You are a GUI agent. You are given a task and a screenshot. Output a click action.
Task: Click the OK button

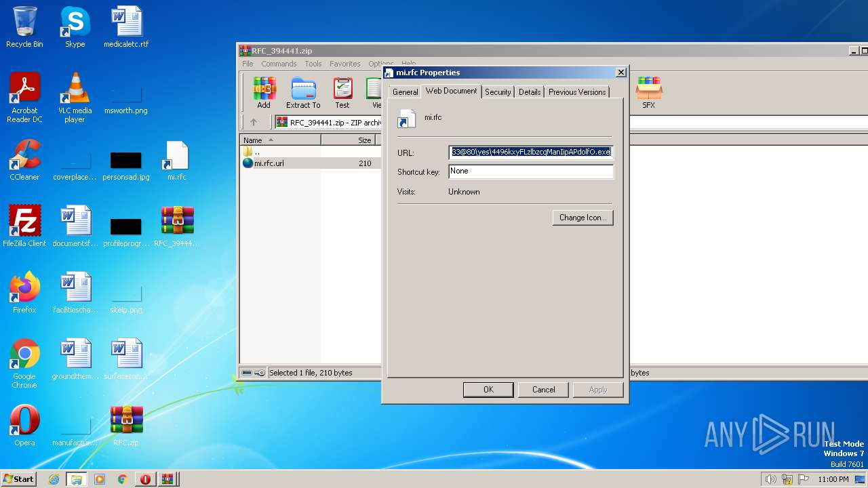(x=488, y=390)
